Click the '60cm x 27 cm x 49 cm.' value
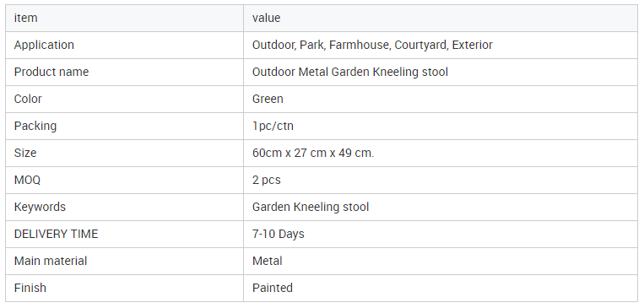The image size is (644, 308). (313, 153)
